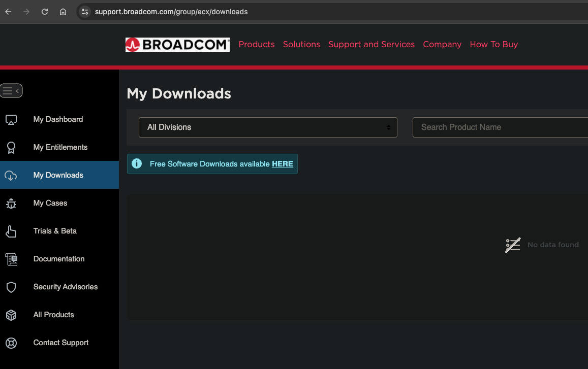
Task: Click the Search Product Name field
Action: [x=500, y=127]
